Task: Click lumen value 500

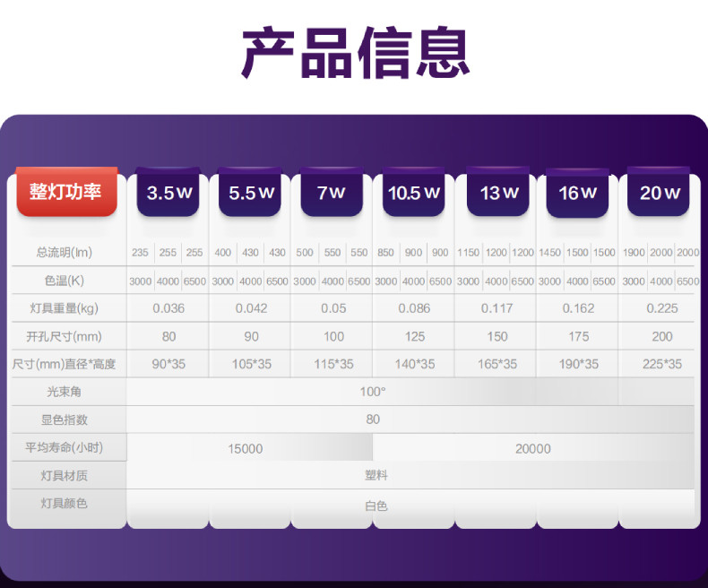Action: coord(305,253)
